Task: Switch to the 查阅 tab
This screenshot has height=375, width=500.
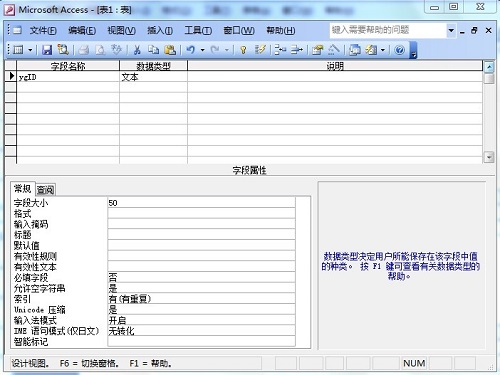Action: (45, 190)
